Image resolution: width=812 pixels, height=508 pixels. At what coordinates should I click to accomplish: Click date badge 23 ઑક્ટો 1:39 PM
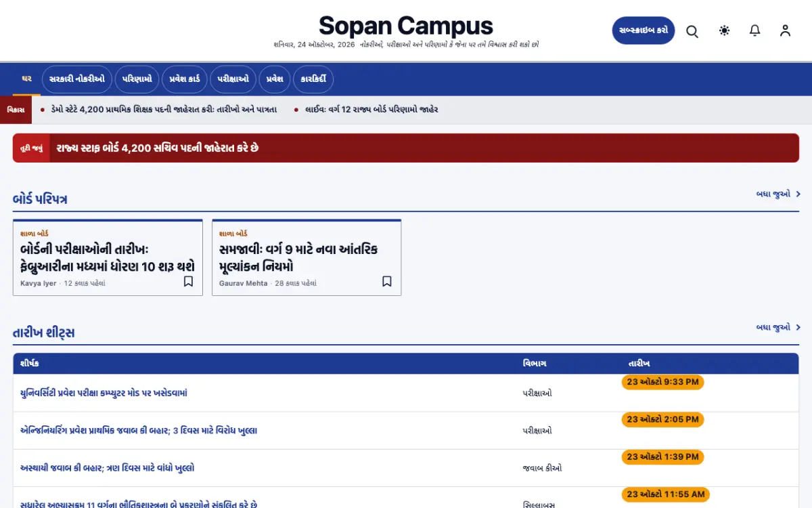click(x=663, y=457)
